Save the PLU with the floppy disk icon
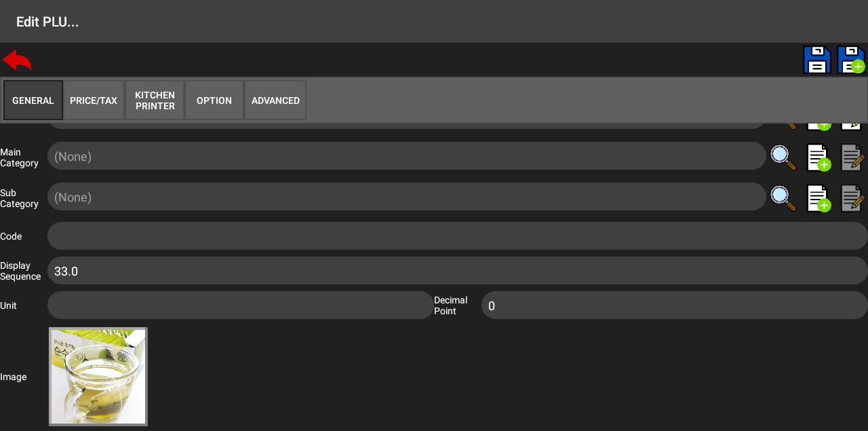 (816, 60)
